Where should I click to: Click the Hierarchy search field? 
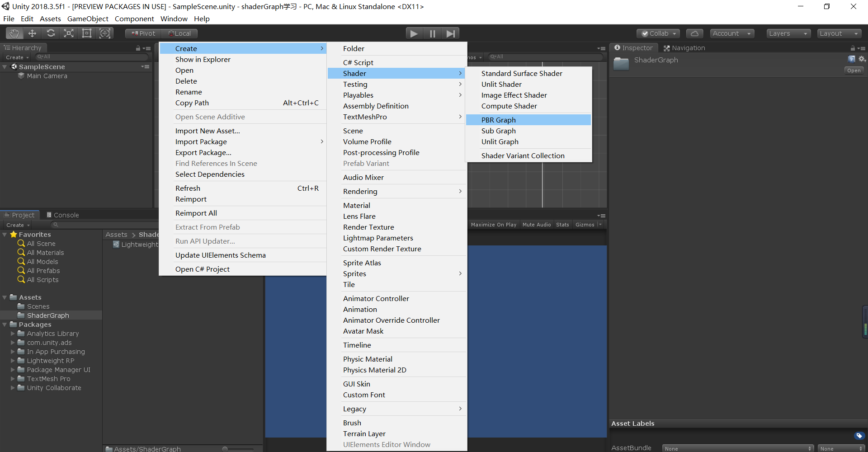pyautogui.click(x=92, y=57)
